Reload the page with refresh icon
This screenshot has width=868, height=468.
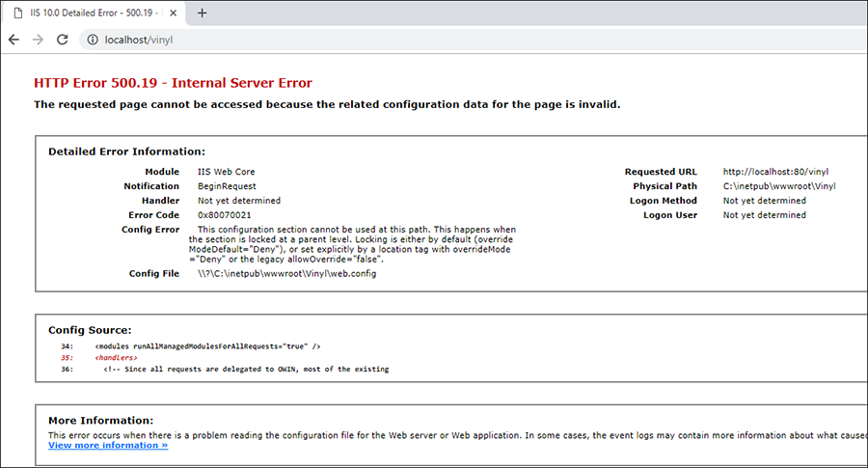62,40
